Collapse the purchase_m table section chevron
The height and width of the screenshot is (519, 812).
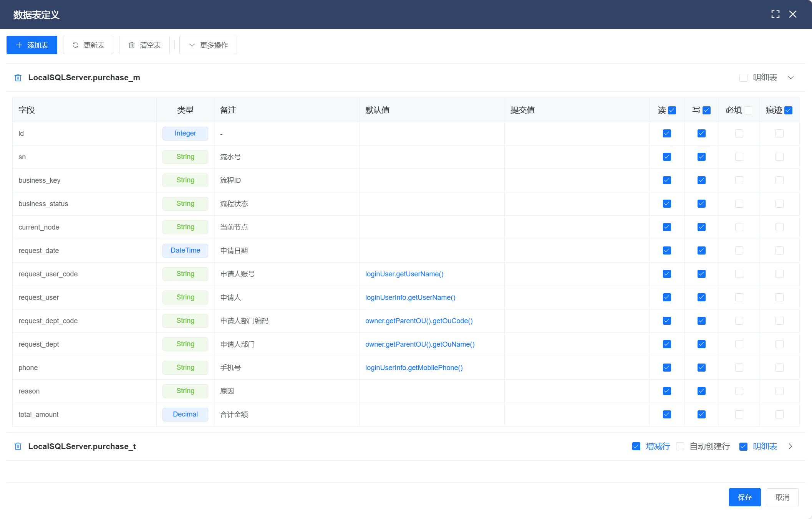(790, 78)
